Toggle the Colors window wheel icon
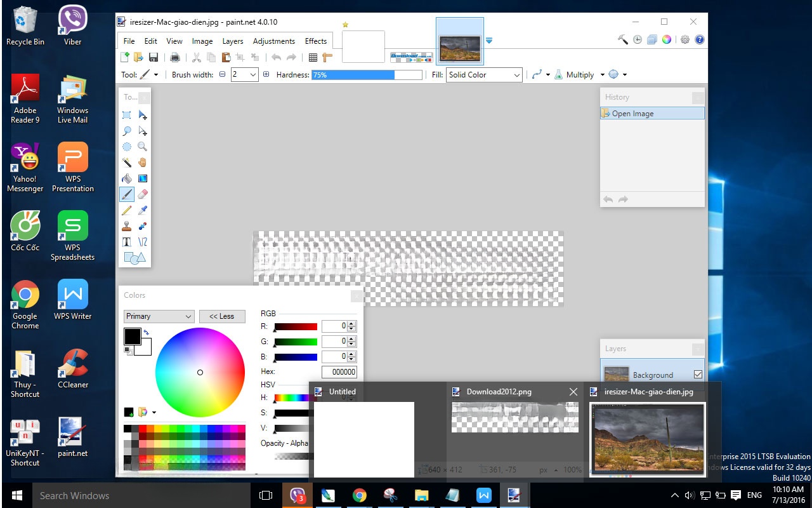Image resolution: width=812 pixels, height=508 pixels. pyautogui.click(x=667, y=39)
